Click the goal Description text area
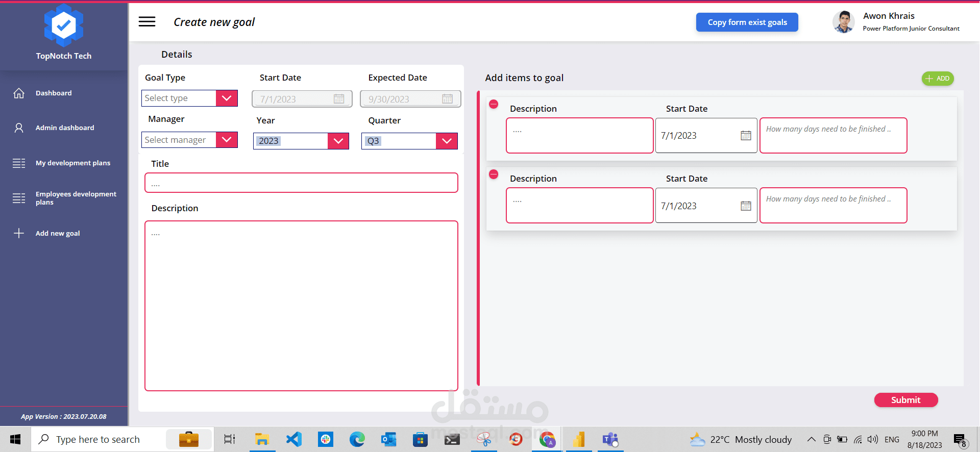 tap(301, 306)
